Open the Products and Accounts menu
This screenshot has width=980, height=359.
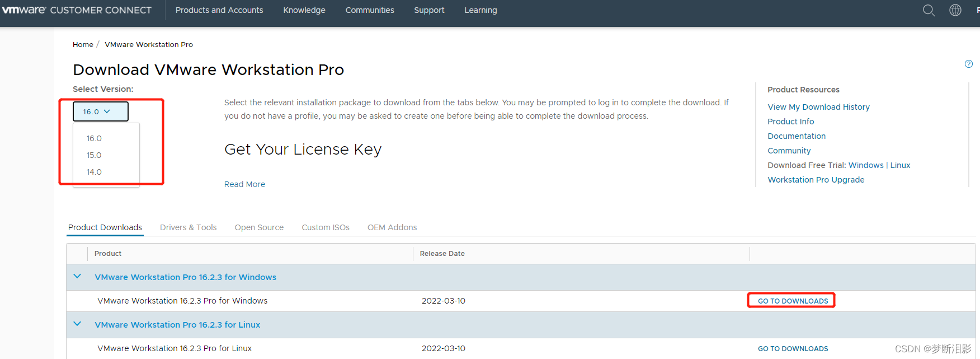point(219,10)
